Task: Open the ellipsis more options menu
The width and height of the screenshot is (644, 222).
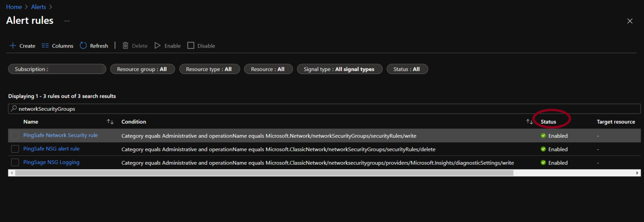Action: [x=67, y=21]
